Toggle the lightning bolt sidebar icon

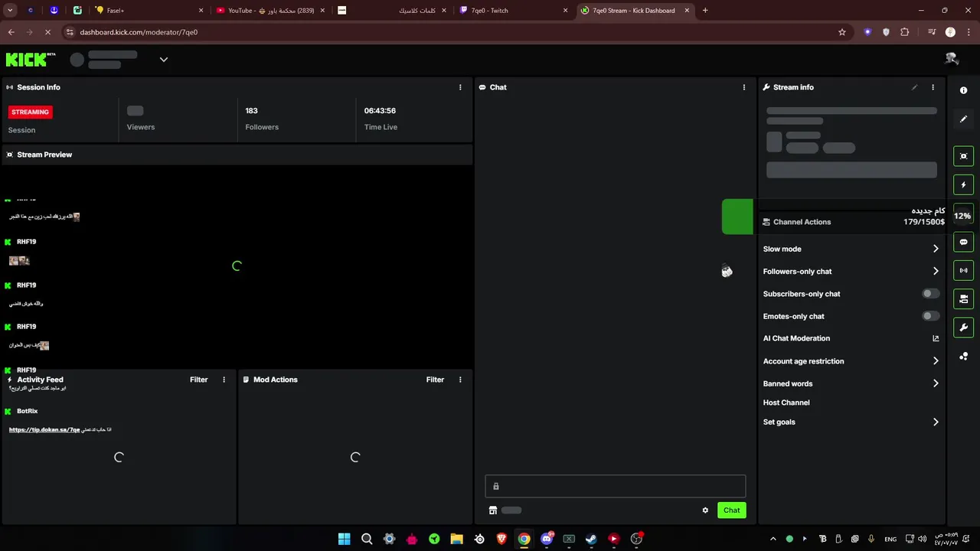(963, 184)
